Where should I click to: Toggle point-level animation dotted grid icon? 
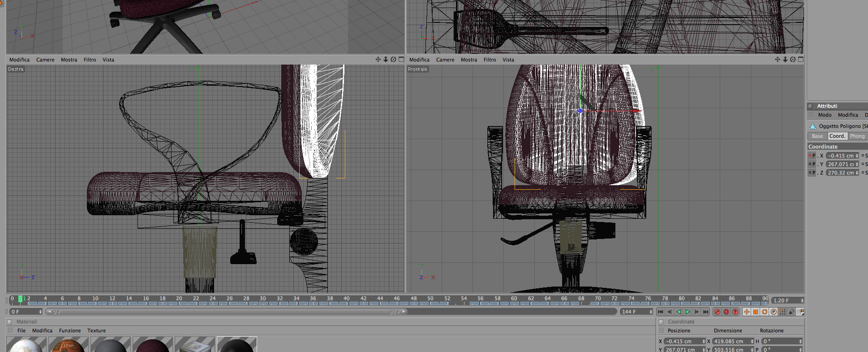(782, 312)
